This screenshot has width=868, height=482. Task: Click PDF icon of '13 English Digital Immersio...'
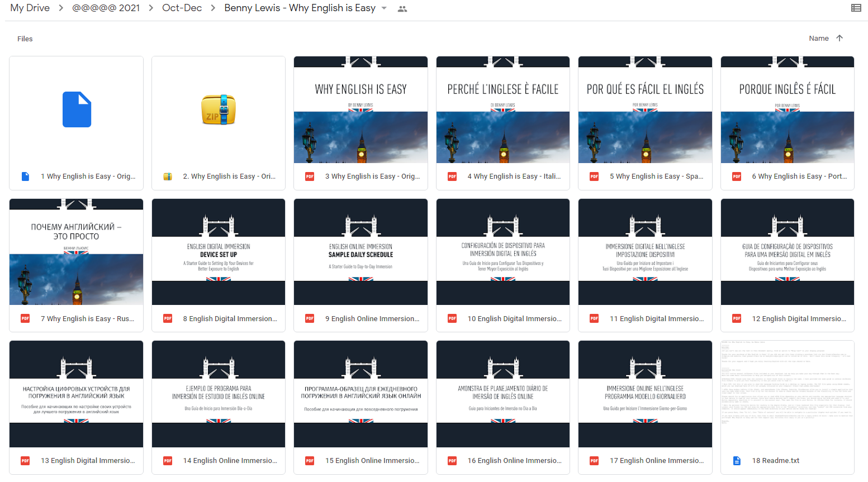click(25, 461)
